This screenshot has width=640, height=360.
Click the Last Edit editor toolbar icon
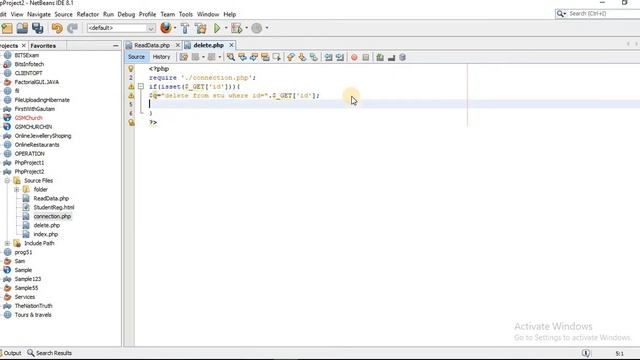point(184,57)
